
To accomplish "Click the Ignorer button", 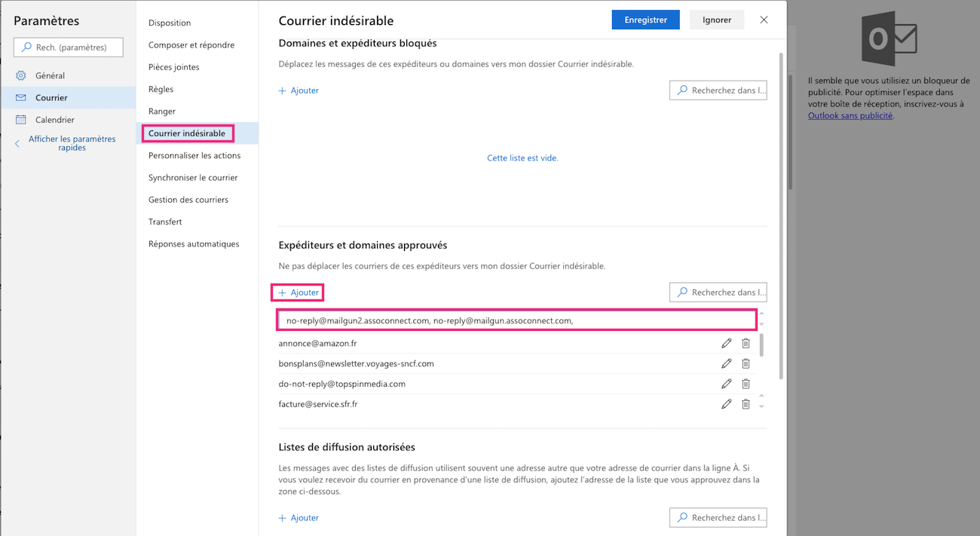I will click(x=717, y=20).
